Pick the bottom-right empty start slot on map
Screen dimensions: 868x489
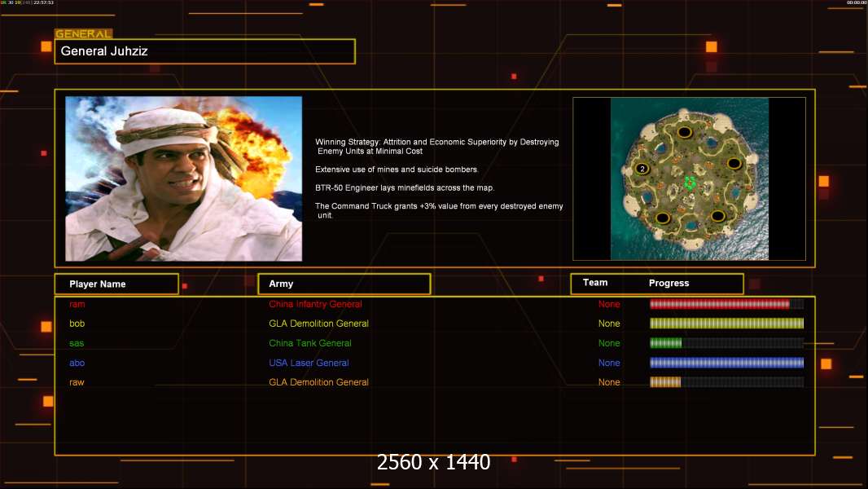pos(718,216)
